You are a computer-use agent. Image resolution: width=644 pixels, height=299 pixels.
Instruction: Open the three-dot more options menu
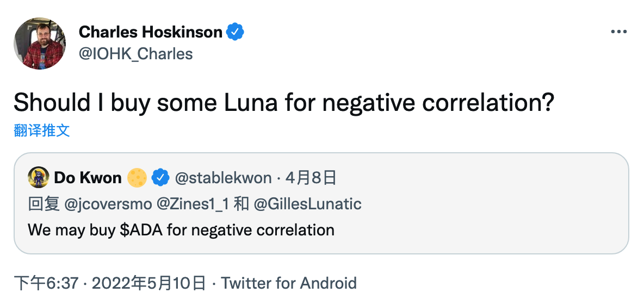619,32
